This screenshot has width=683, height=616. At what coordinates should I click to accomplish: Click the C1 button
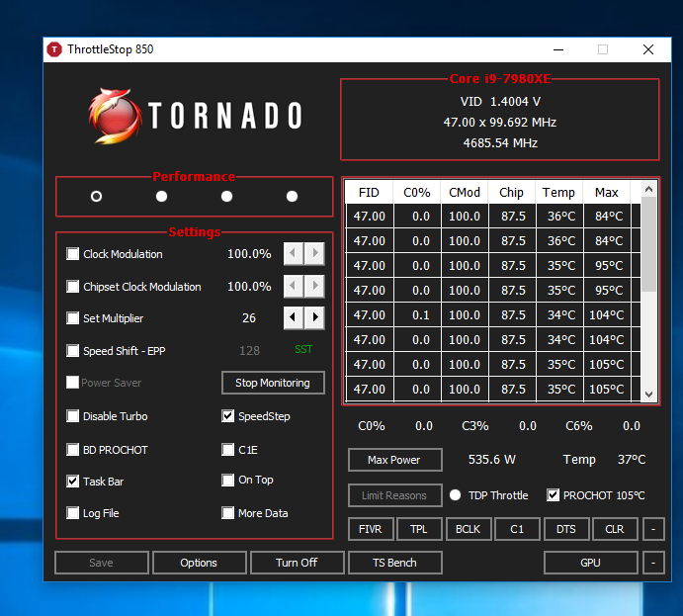[517, 529]
